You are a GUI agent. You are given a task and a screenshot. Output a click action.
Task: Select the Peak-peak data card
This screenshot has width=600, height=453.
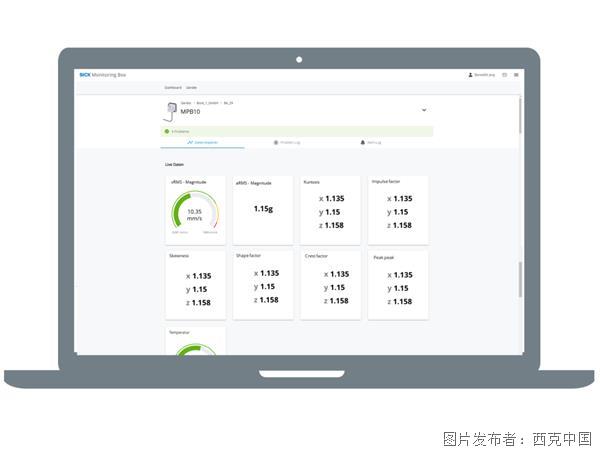pos(397,285)
